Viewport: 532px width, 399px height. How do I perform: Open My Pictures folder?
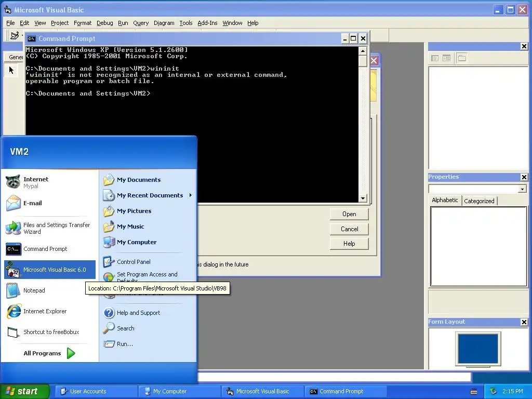(x=148, y=211)
